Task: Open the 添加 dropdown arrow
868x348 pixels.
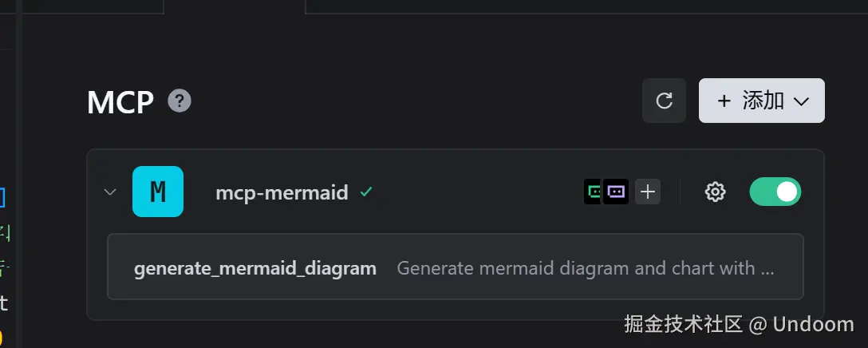Action: tap(802, 101)
